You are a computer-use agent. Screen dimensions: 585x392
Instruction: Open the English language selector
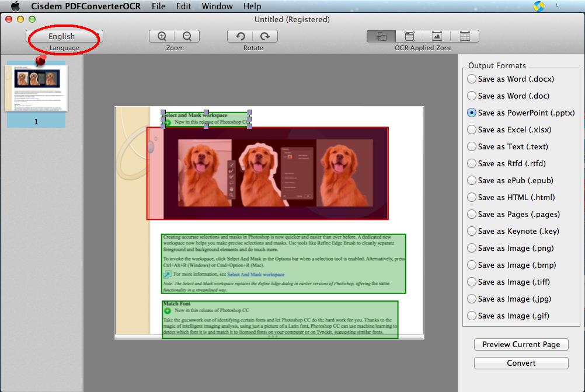[63, 36]
